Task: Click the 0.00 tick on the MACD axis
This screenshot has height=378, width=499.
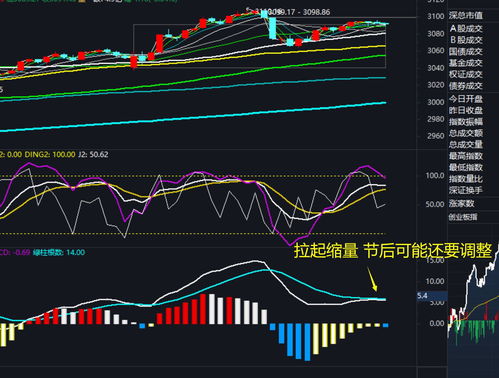Action: [437, 323]
